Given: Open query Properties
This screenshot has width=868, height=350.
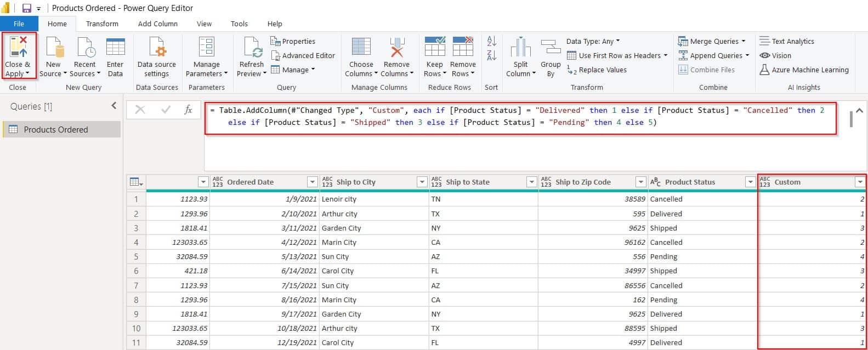Looking at the screenshot, I should pyautogui.click(x=293, y=41).
